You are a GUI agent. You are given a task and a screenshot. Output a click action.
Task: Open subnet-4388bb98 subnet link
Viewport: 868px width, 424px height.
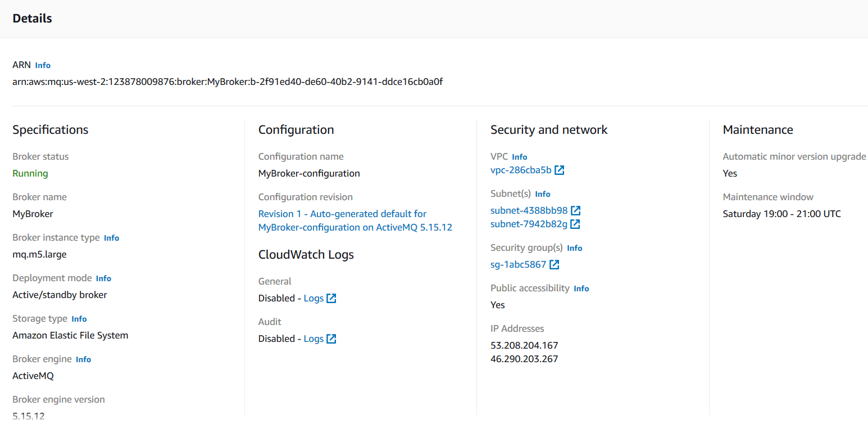click(529, 210)
